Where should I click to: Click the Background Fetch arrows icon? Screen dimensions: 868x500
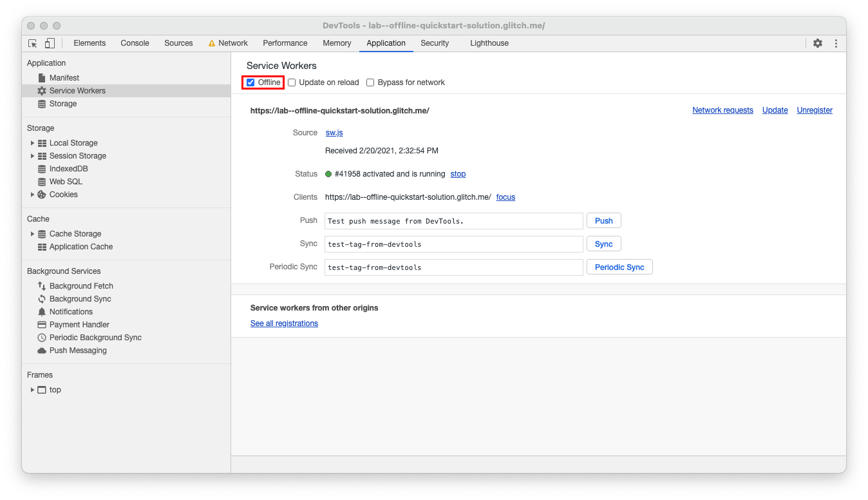pyautogui.click(x=42, y=285)
